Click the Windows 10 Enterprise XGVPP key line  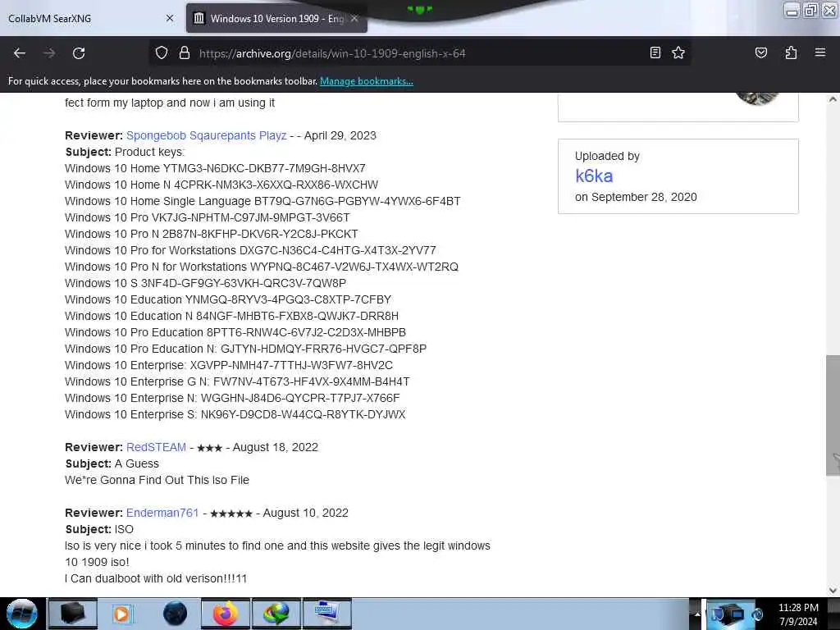tap(229, 365)
